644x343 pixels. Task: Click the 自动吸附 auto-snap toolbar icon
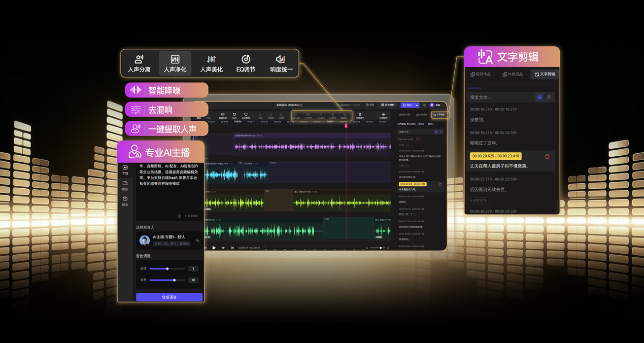[383, 116]
